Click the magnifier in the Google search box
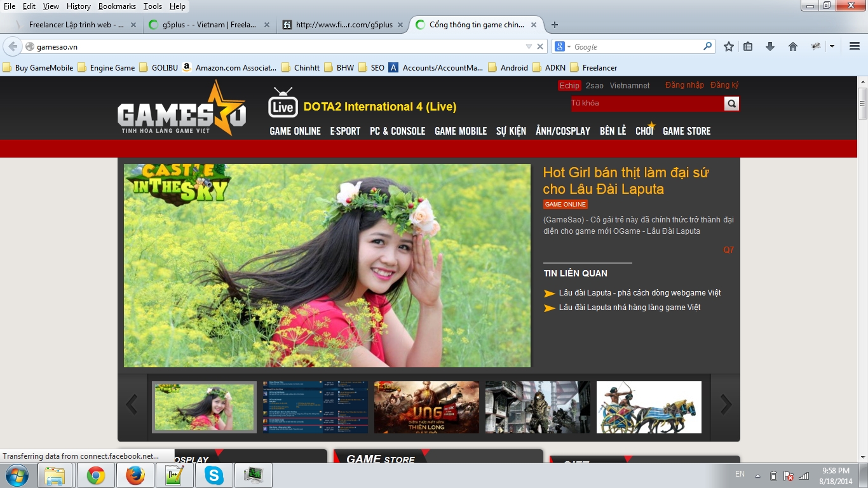Viewport: 868px width, 488px height. coord(707,46)
